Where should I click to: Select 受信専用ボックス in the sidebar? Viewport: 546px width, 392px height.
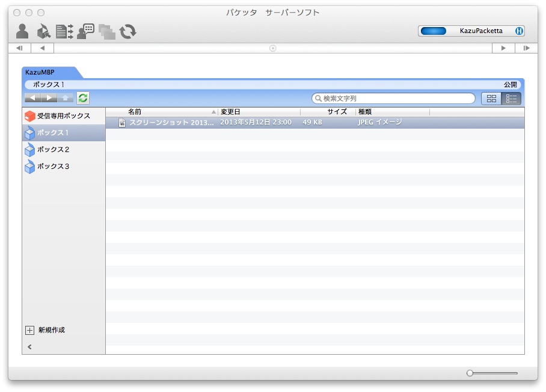click(63, 115)
